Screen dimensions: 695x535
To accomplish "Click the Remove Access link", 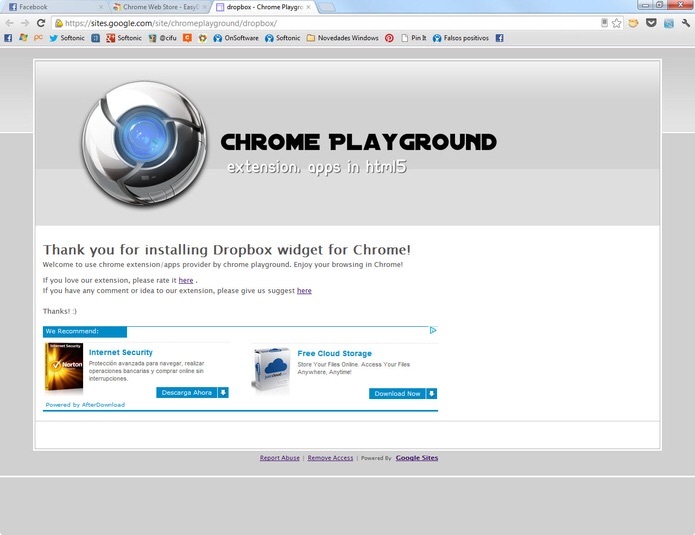I will (330, 458).
